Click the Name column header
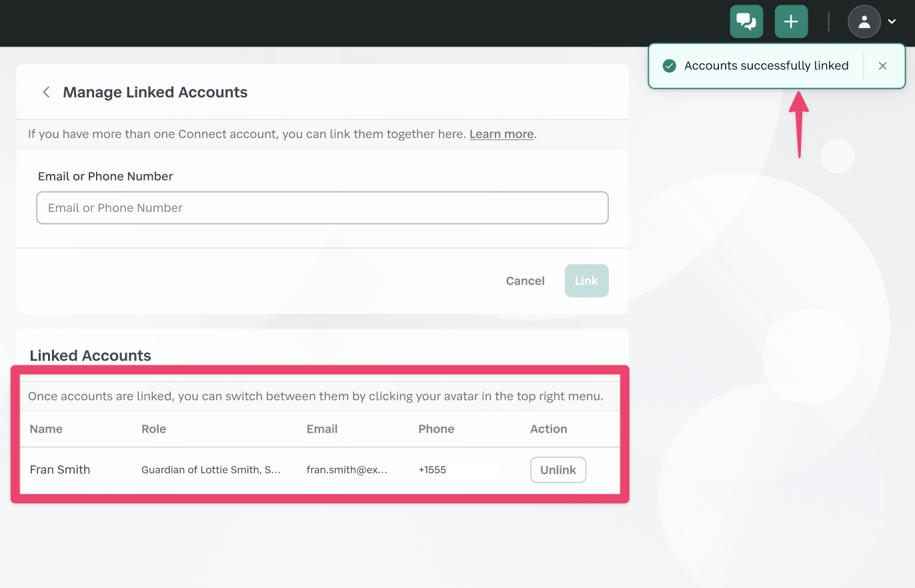915x588 pixels. point(46,429)
